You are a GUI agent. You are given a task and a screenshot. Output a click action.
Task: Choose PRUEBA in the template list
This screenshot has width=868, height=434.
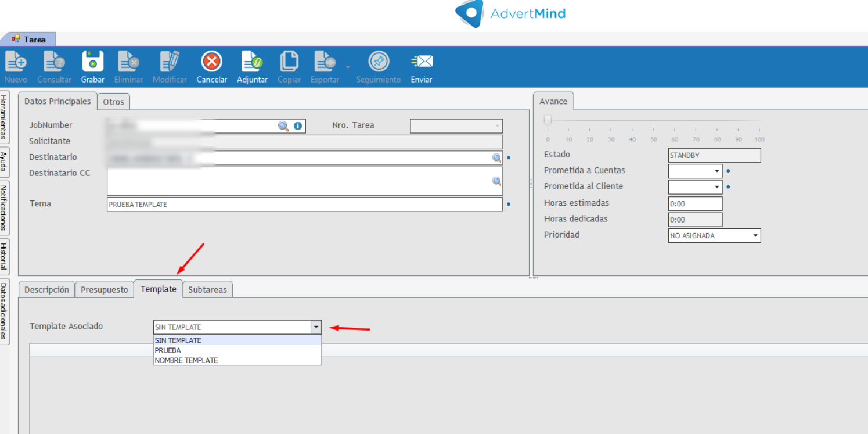237,350
